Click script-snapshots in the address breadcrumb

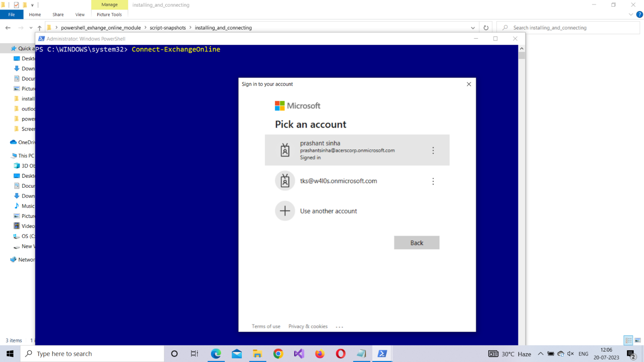coord(168,27)
